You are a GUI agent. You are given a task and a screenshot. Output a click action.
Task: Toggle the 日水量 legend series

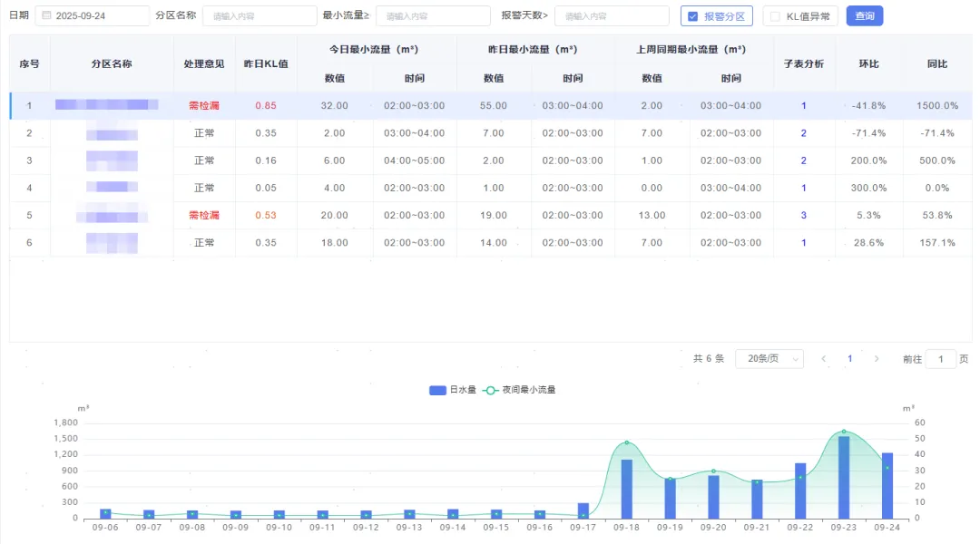pos(452,390)
